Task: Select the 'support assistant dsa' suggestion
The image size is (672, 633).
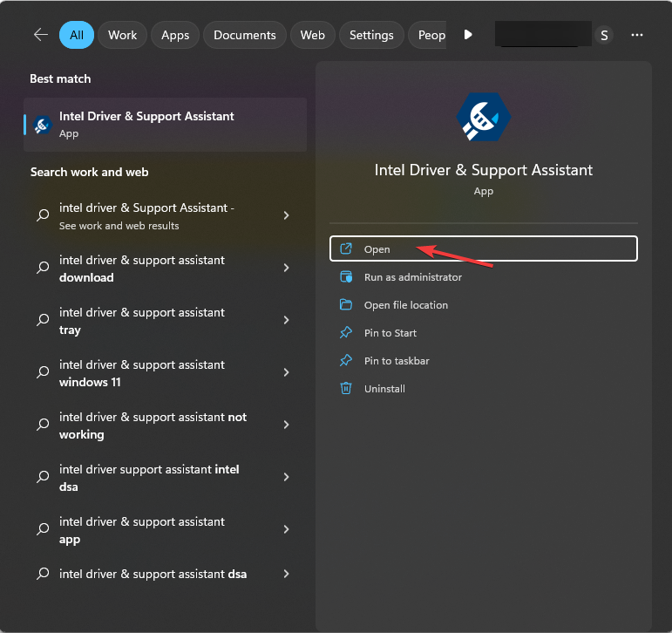Action: click(165, 574)
